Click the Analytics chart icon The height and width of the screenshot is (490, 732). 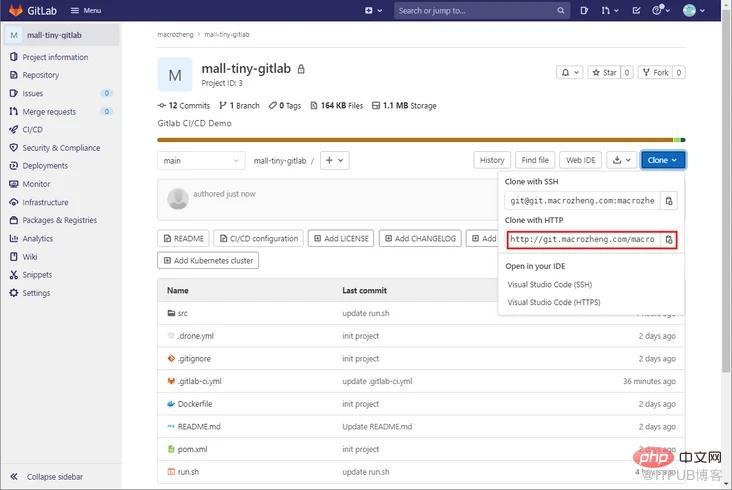tap(14, 238)
